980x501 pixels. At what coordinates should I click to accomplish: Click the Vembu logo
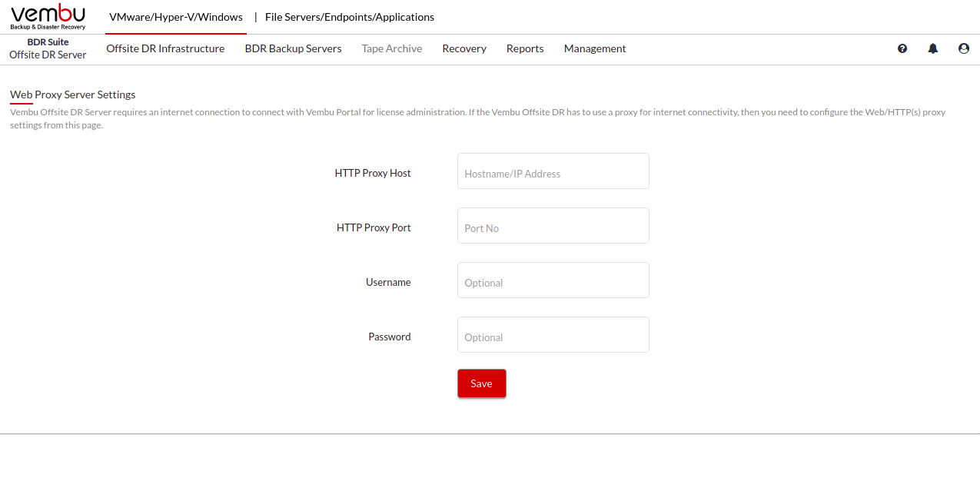[48, 17]
